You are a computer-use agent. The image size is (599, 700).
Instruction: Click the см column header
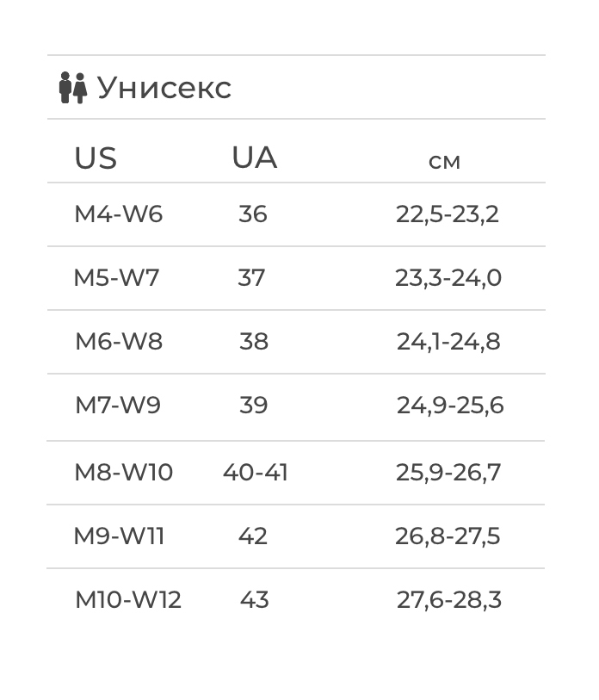pos(444,162)
